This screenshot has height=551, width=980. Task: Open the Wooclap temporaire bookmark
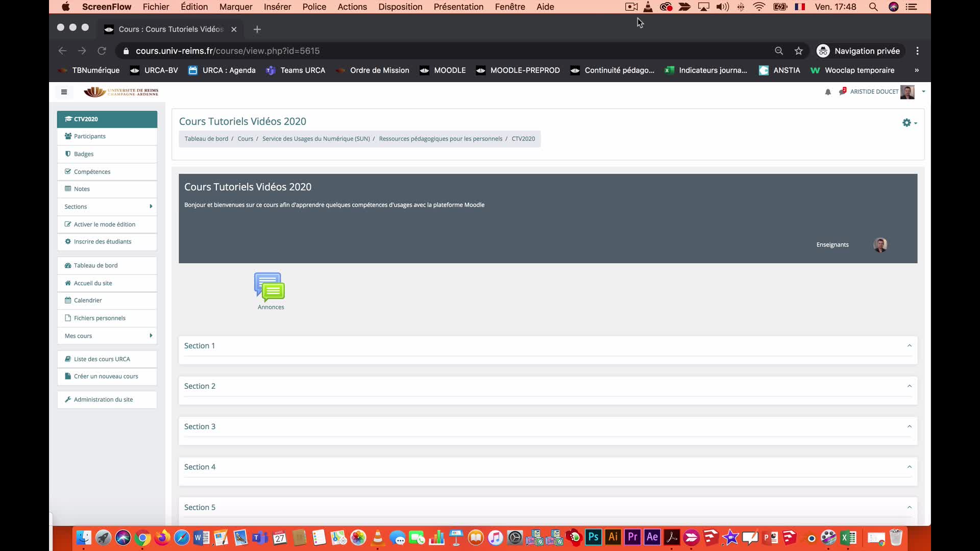852,70
